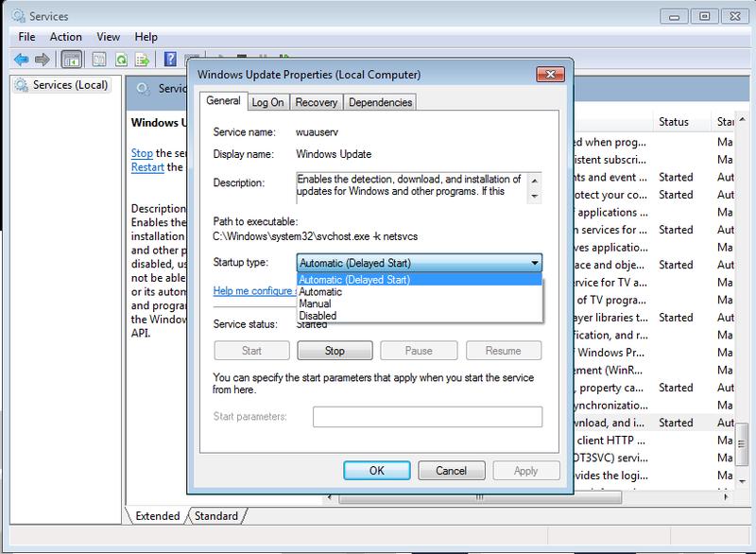The height and width of the screenshot is (554, 756).
Task: Close the Windows Update Properties dialog
Action: point(550,75)
